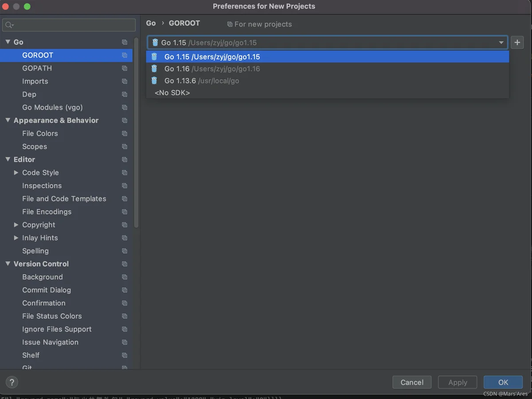Click the add SDK plus button

click(517, 43)
